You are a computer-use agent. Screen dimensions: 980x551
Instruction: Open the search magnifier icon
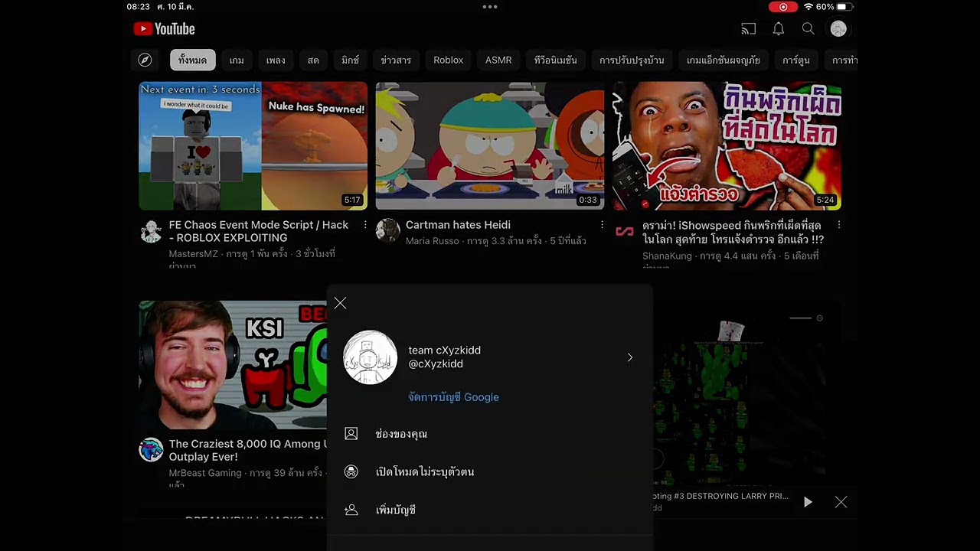coord(808,29)
